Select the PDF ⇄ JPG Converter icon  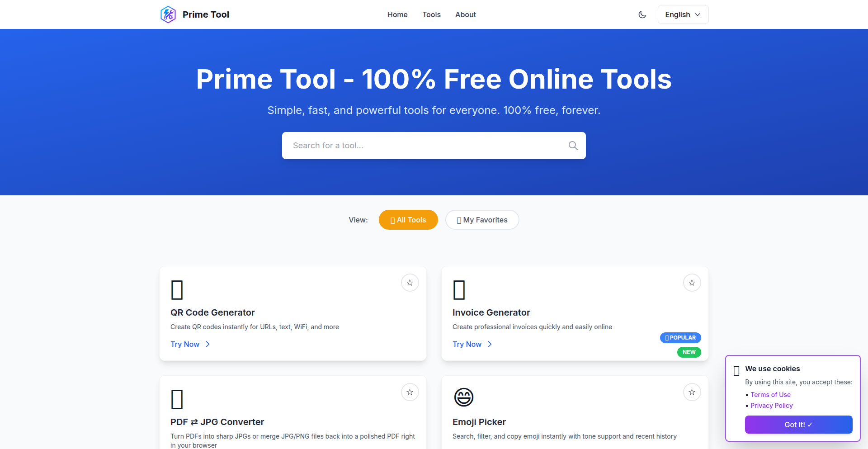click(177, 399)
